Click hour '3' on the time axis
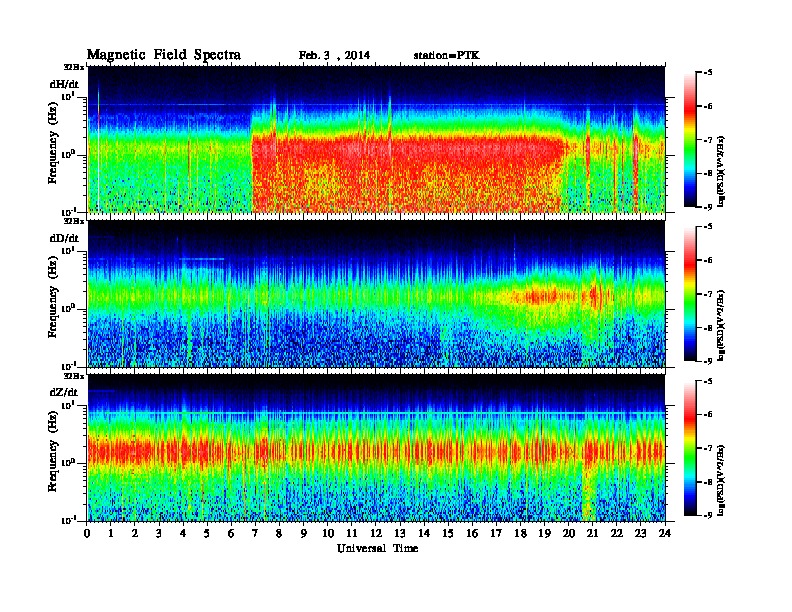The height and width of the screenshot is (612, 792). 159,533
